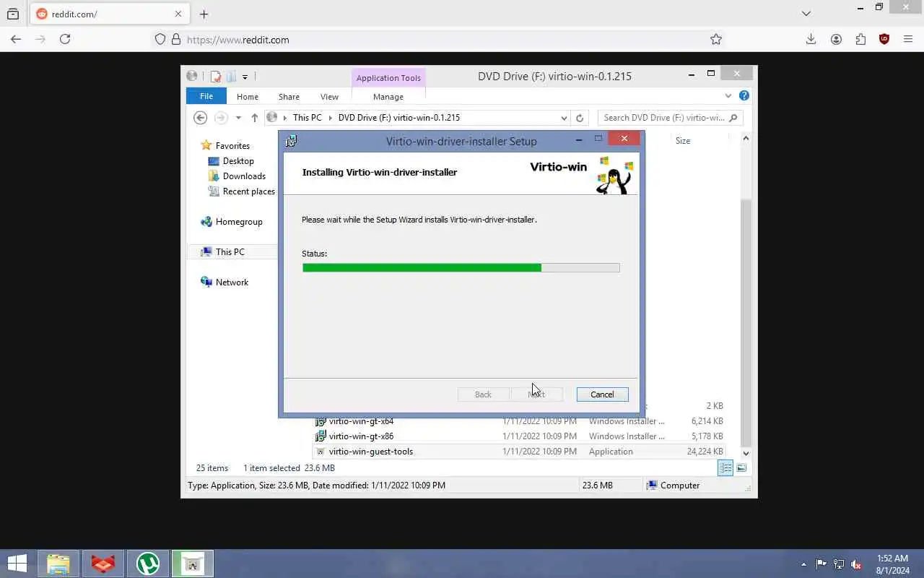Select the virtio-win-gt-x86 file
Viewport: 924px width, 578px height.
click(x=361, y=436)
